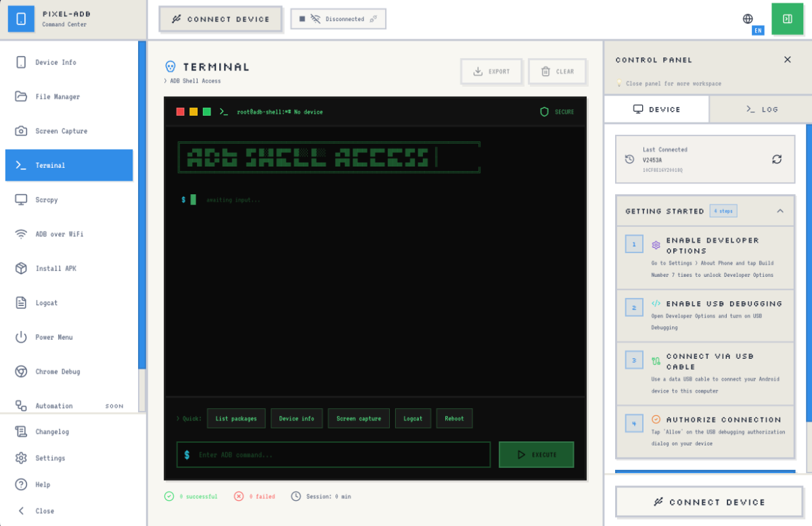Screen dimensions: 812x526
Task: Click the USB Debugging code icon
Action: [x=656, y=303]
